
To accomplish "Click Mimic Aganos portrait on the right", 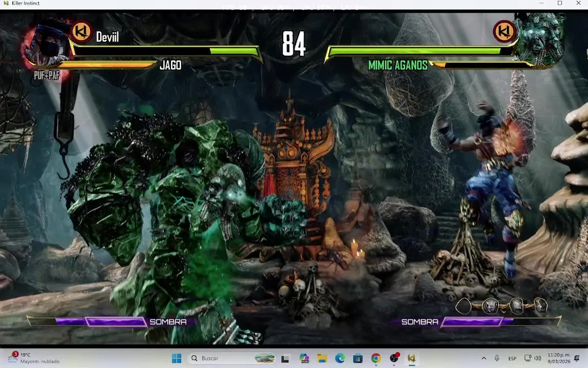I will click(540, 38).
